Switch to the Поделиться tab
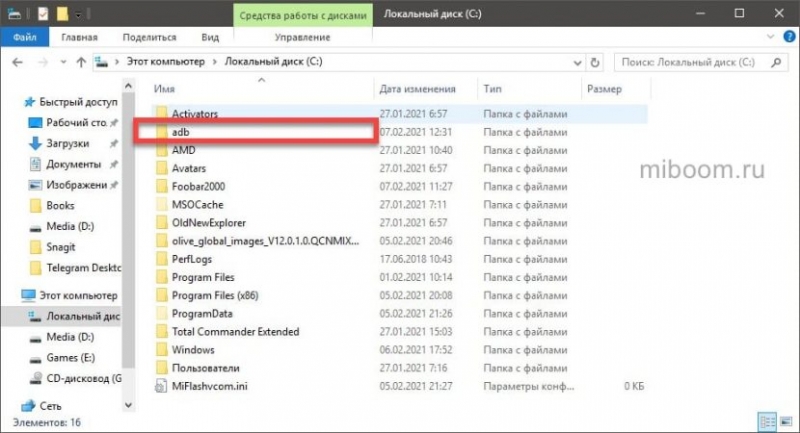This screenshot has height=433, width=800. click(x=149, y=37)
